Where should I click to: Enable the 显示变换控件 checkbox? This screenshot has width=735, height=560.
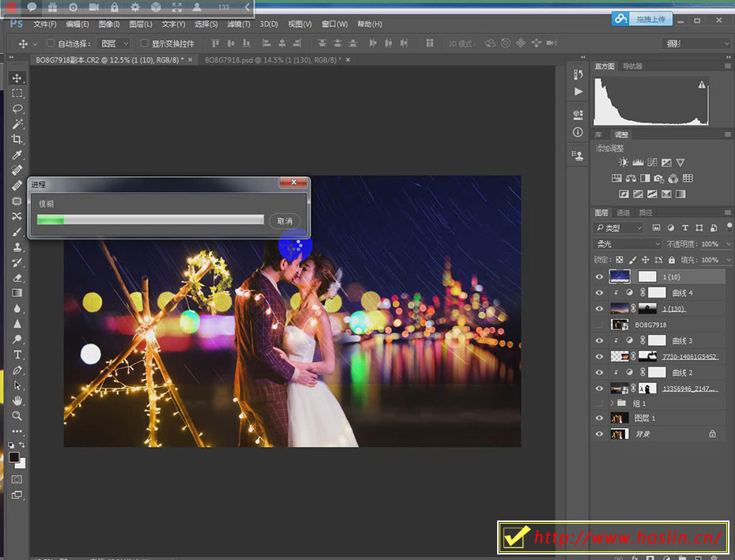tap(145, 43)
